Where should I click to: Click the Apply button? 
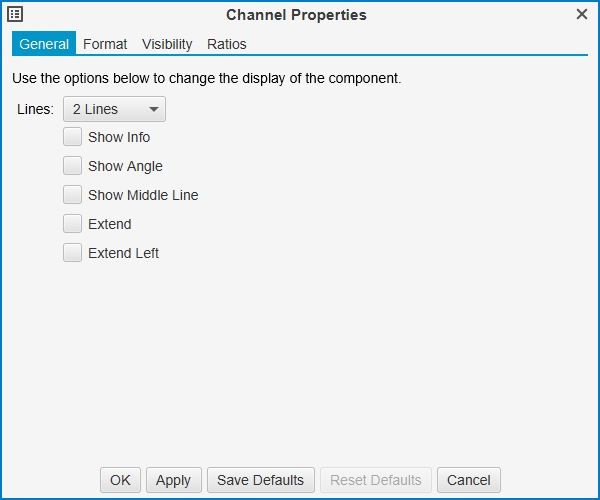click(173, 480)
